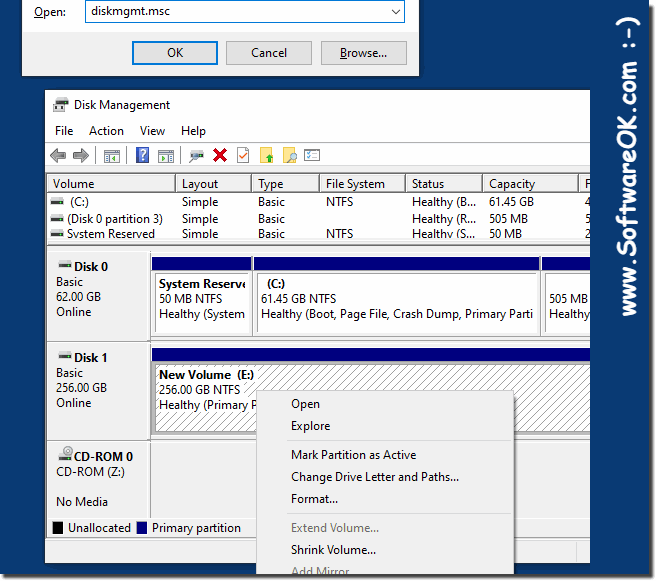Sort by the Layout column header
Viewport: 656px width, 581px height.
click(x=213, y=184)
